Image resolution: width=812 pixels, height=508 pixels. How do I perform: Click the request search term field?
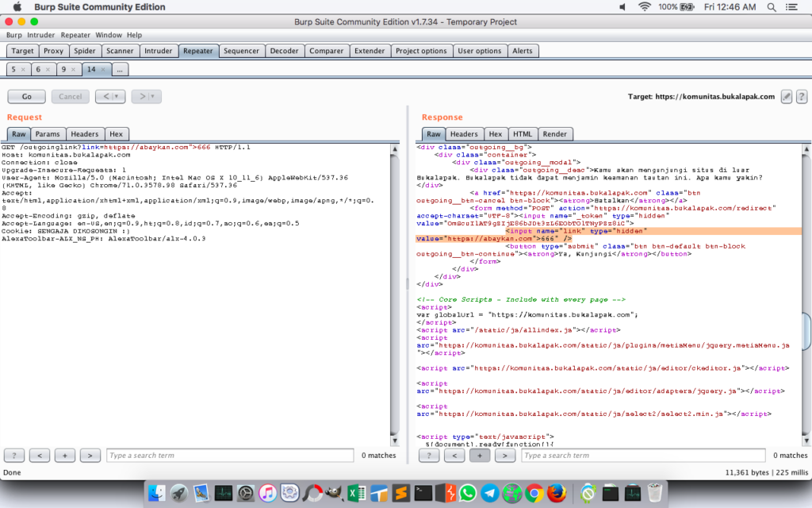(x=230, y=456)
